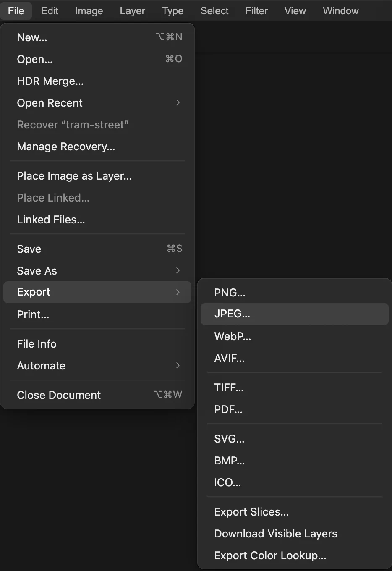
Task: Export as WebP...
Action: tap(295, 336)
